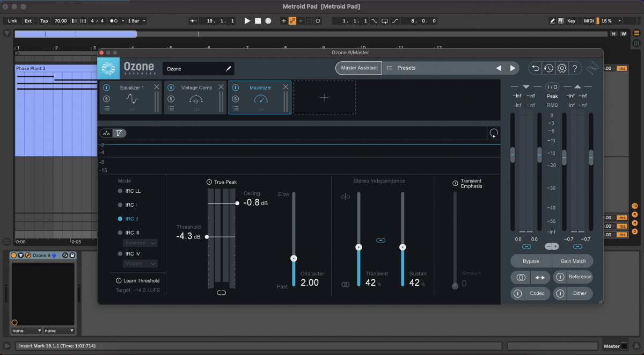Remove the Equalizer 1 module
The width and height of the screenshot is (644, 355).
click(x=157, y=87)
